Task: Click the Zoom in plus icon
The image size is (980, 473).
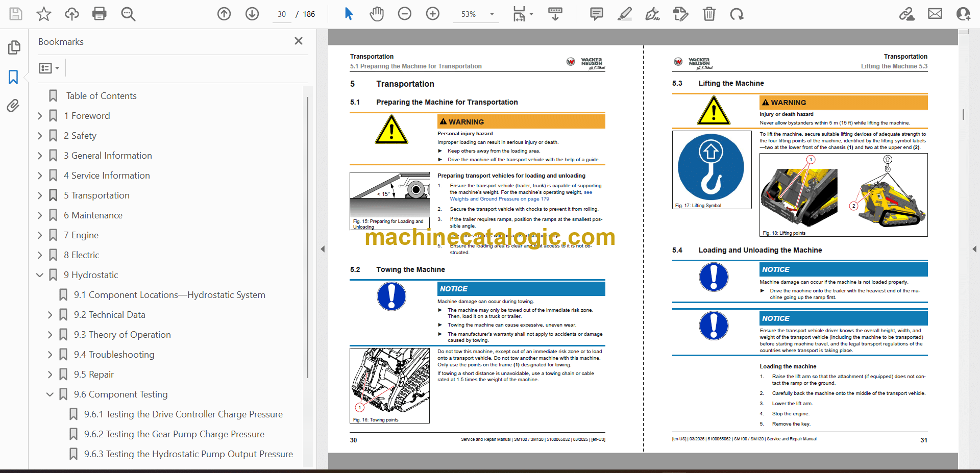Action: (432, 14)
